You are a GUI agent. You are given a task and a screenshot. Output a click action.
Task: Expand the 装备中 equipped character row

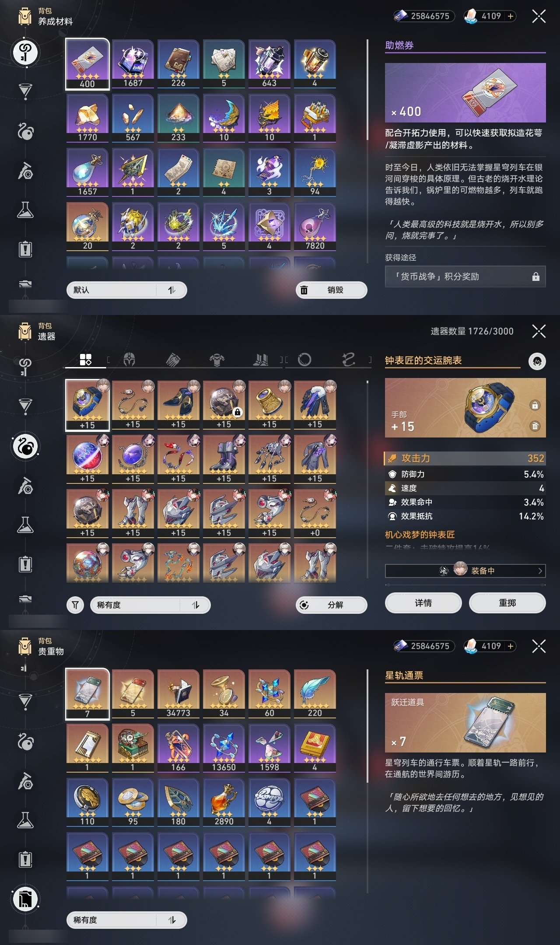pos(465,570)
